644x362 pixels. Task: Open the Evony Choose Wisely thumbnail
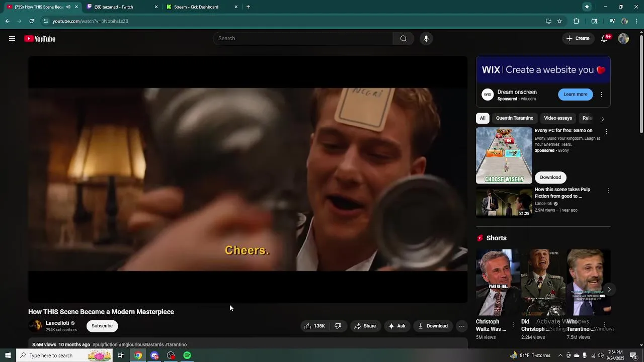pyautogui.click(x=504, y=155)
